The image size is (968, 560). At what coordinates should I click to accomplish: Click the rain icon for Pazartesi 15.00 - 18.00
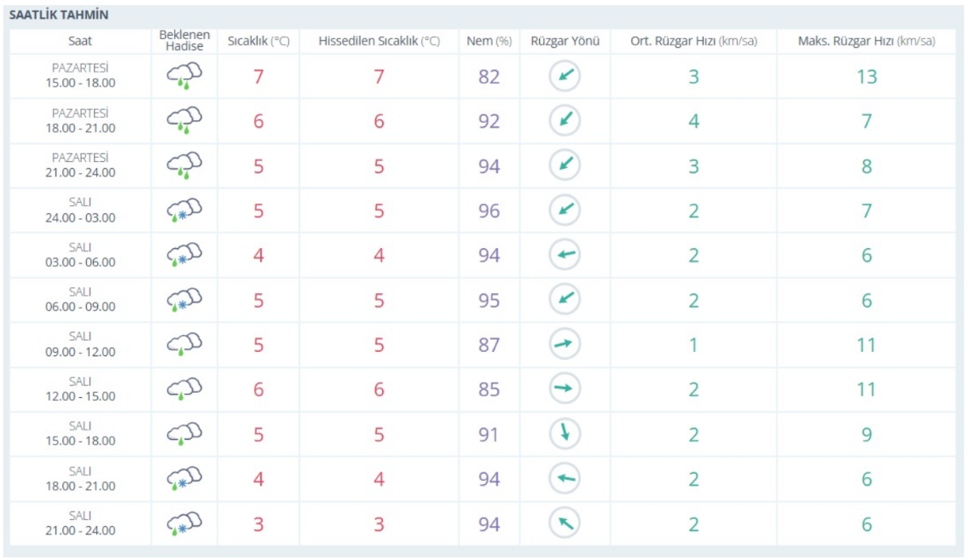coord(184,77)
